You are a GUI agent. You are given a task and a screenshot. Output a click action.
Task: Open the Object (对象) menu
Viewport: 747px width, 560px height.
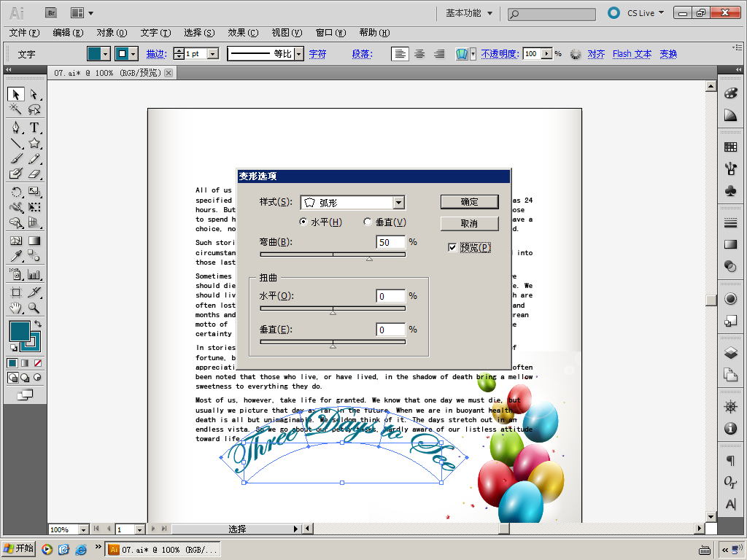tap(112, 33)
